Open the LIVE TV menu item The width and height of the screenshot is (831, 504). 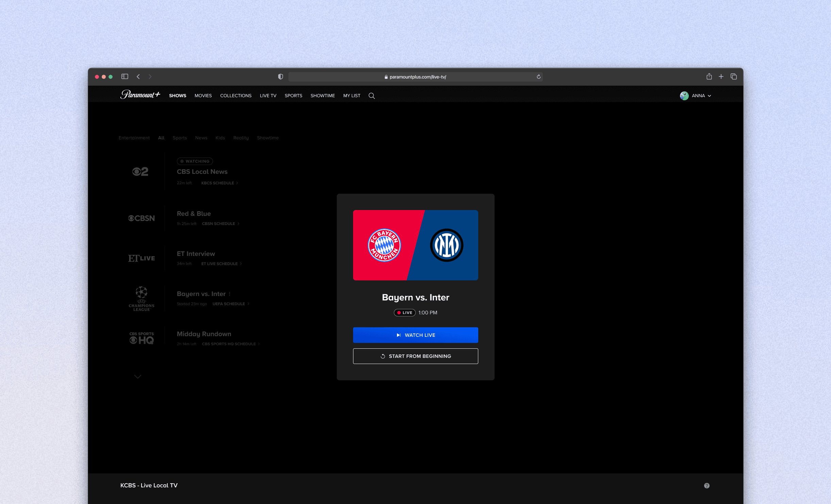click(x=268, y=96)
